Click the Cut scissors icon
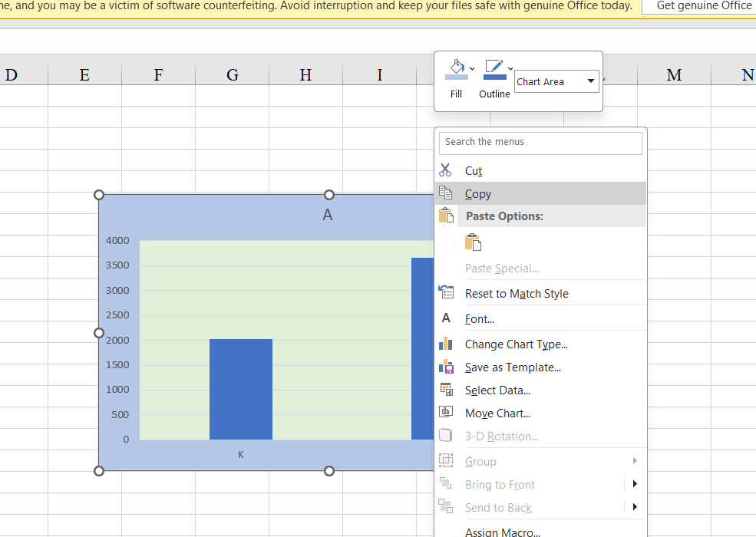 coord(445,170)
